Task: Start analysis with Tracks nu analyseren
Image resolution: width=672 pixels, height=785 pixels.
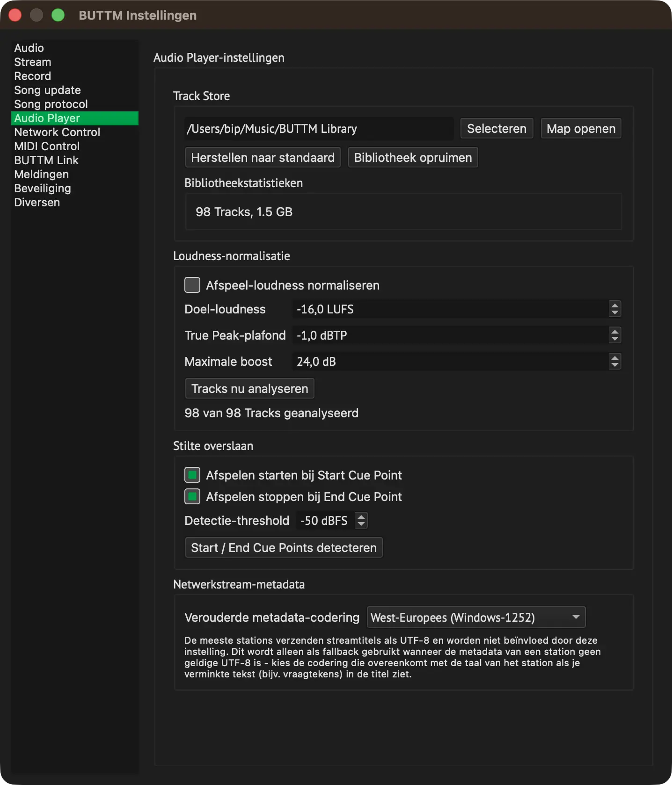Action: [250, 389]
